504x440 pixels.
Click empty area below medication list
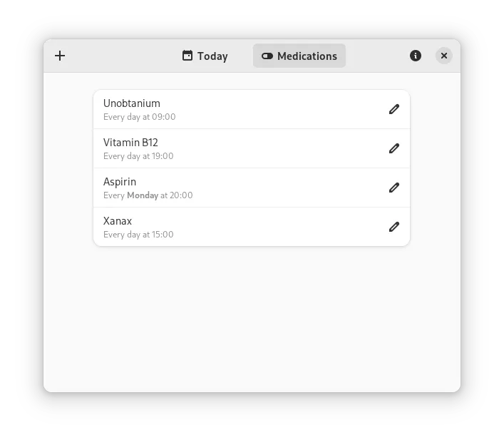pyautogui.click(x=252, y=319)
